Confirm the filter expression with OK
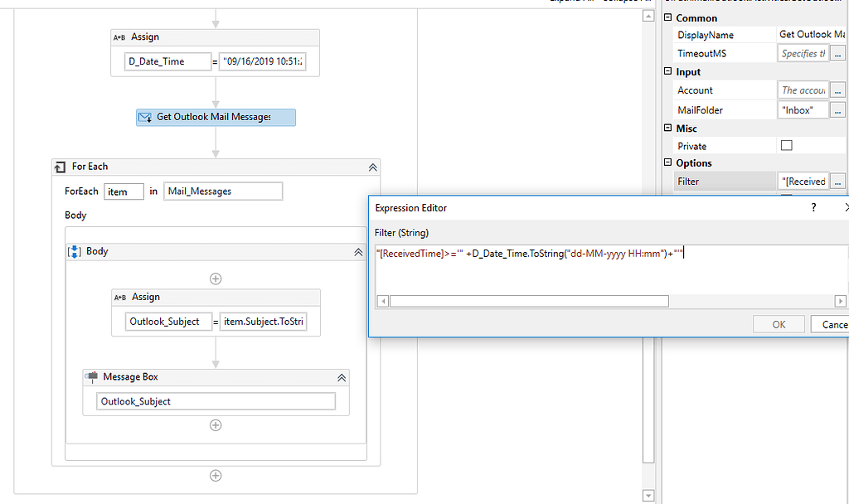The image size is (849, 504). click(779, 324)
